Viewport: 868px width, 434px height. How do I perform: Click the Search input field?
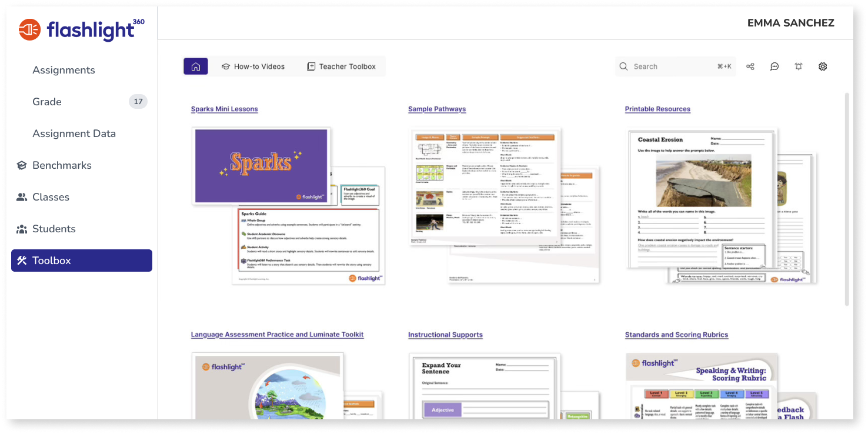[x=676, y=66]
